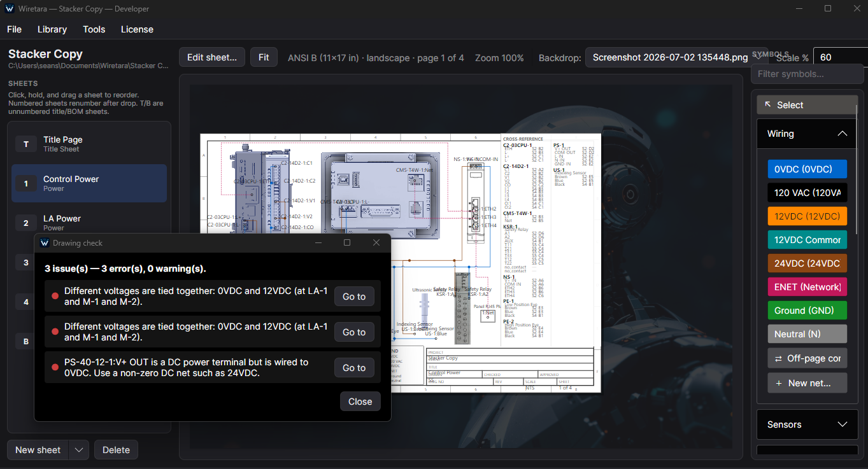
Task: Close the Drawing check dialog window
Action: pyautogui.click(x=376, y=242)
